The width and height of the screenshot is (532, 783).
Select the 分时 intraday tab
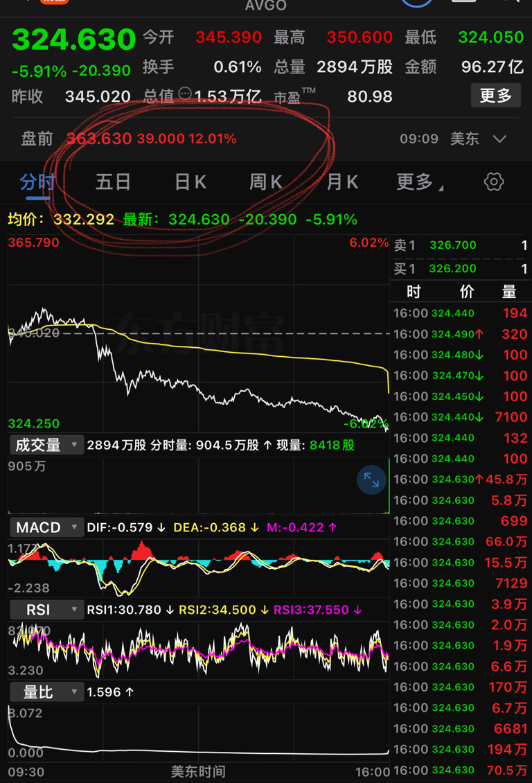pos(37,182)
